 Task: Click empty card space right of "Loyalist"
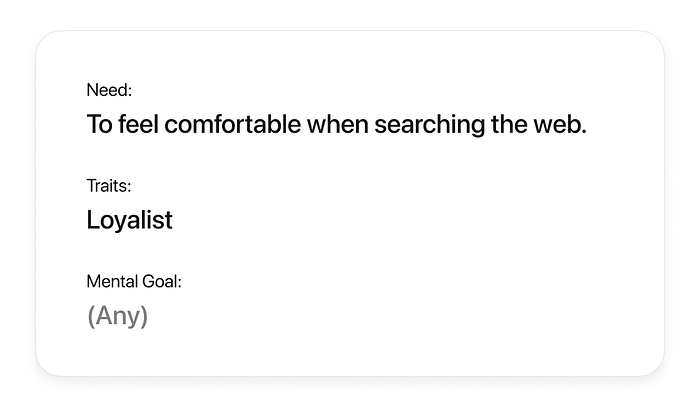[400, 220]
